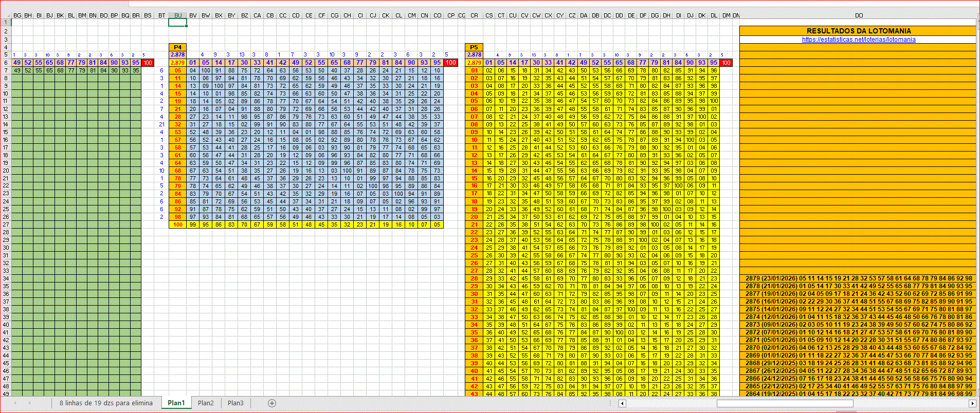This screenshot has height=413, width=980.
Task: Open the Plan3 sheet tab
Action: point(235,403)
